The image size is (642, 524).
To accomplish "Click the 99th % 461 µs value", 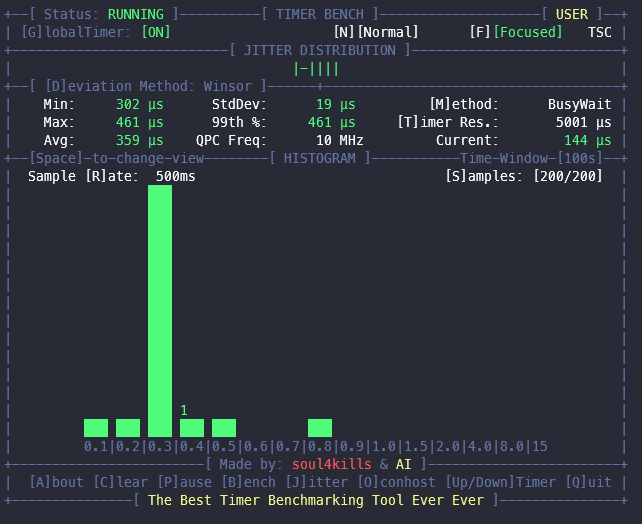I will pos(332,122).
